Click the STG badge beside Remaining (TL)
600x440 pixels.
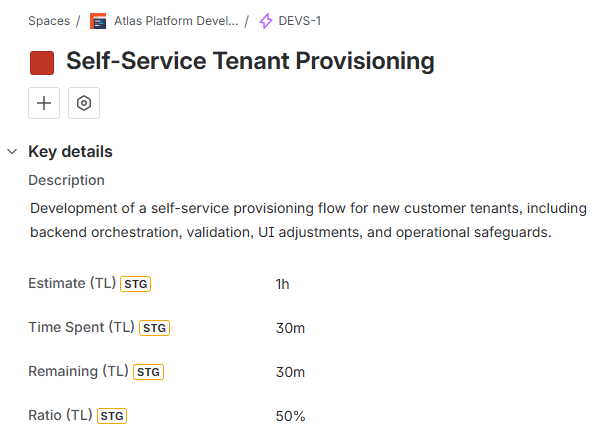(x=148, y=372)
